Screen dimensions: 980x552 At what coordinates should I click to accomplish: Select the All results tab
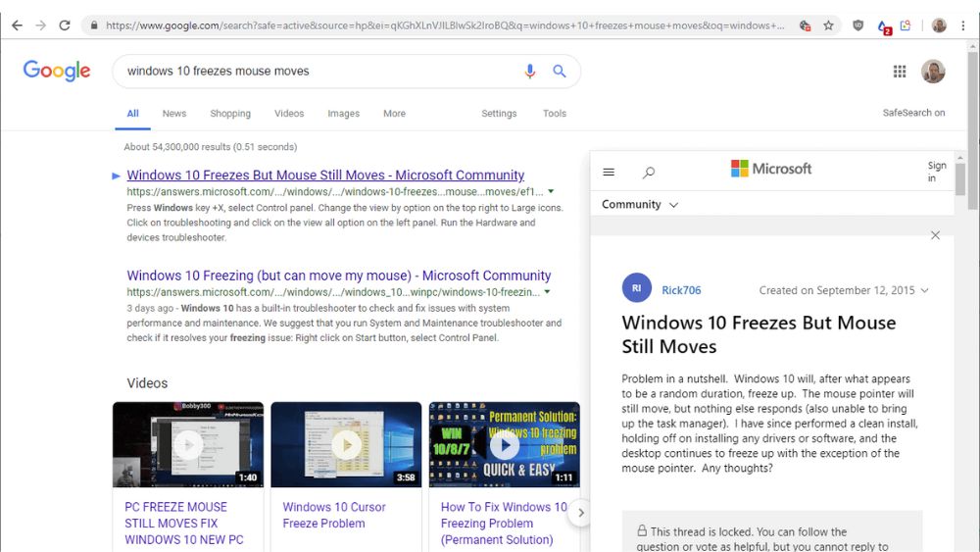(x=132, y=113)
